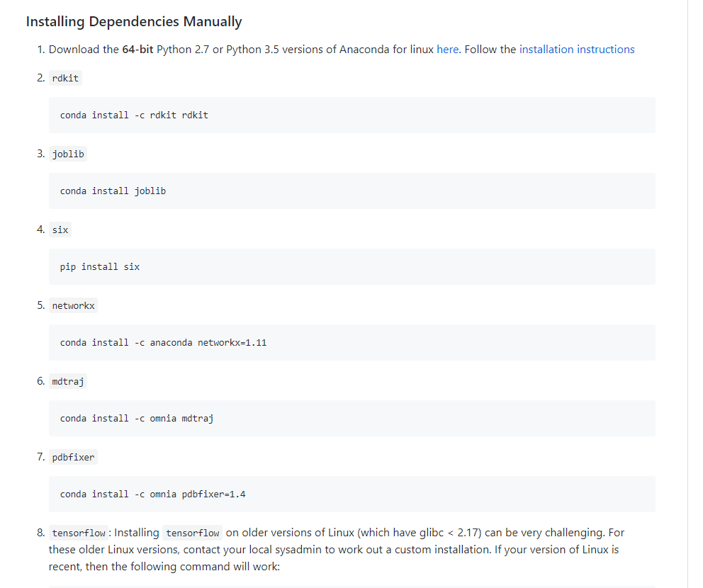
Task: Click the rdkit inline code label
Action: coord(65,78)
